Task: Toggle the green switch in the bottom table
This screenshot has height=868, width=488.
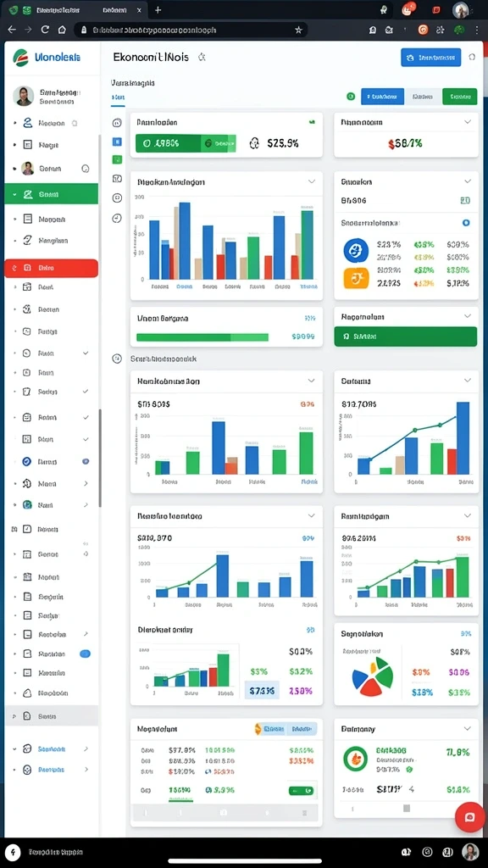Action: [301, 791]
